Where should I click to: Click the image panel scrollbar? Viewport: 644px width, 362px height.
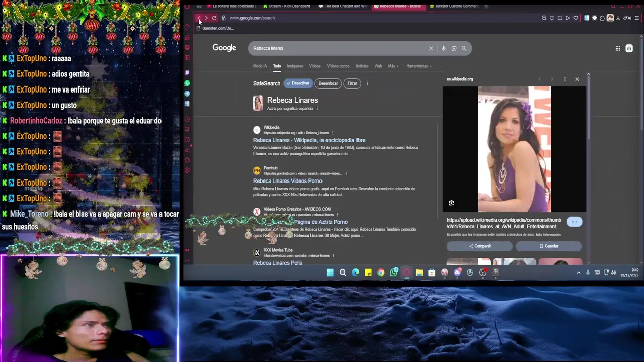588,108
